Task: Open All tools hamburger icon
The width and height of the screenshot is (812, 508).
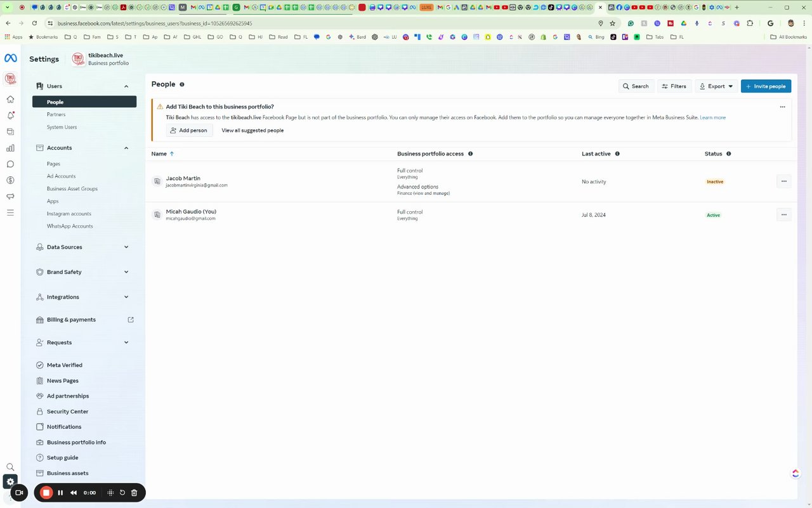Action: 10,212
